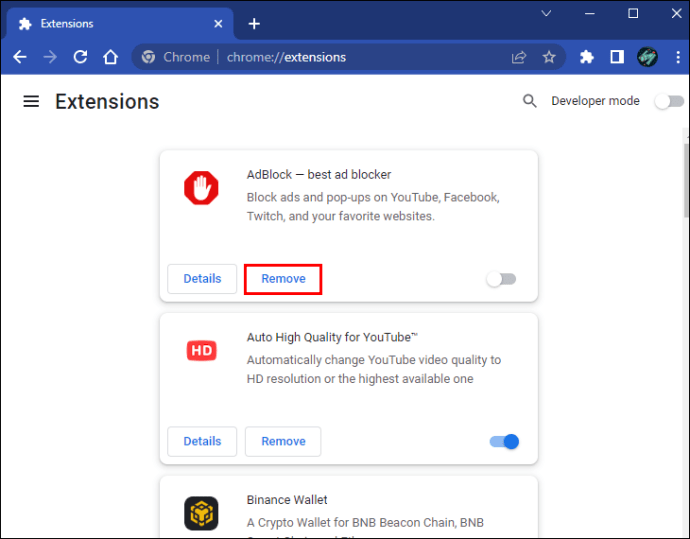This screenshot has width=690, height=539.
Task: Reload the extensions page
Action: [x=80, y=57]
